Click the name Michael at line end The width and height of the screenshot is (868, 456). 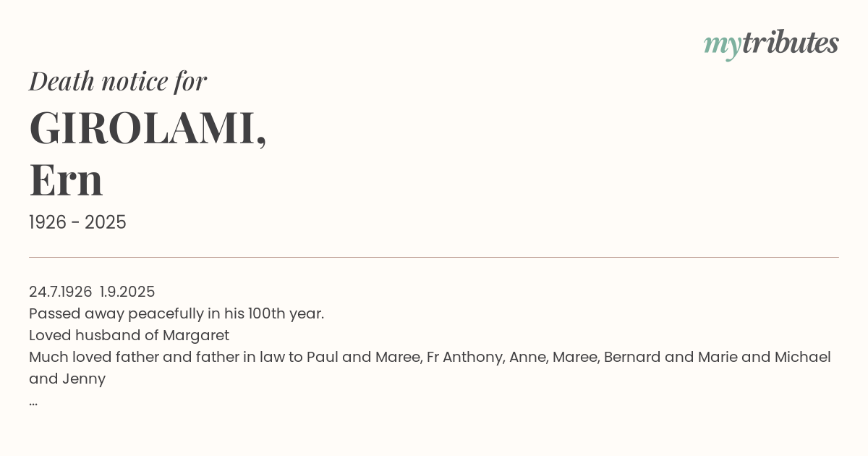(802, 357)
